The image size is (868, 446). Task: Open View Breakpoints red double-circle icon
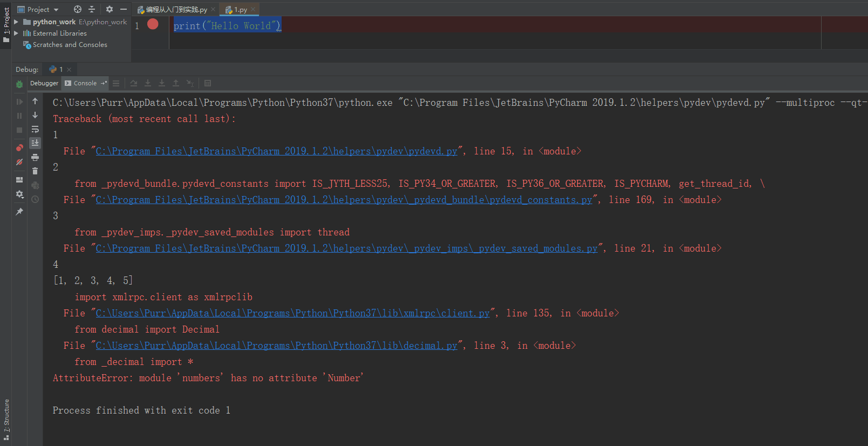19,147
